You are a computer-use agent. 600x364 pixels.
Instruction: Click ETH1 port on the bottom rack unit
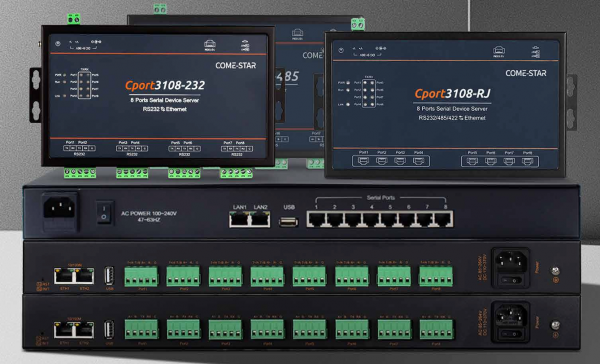(x=64, y=330)
